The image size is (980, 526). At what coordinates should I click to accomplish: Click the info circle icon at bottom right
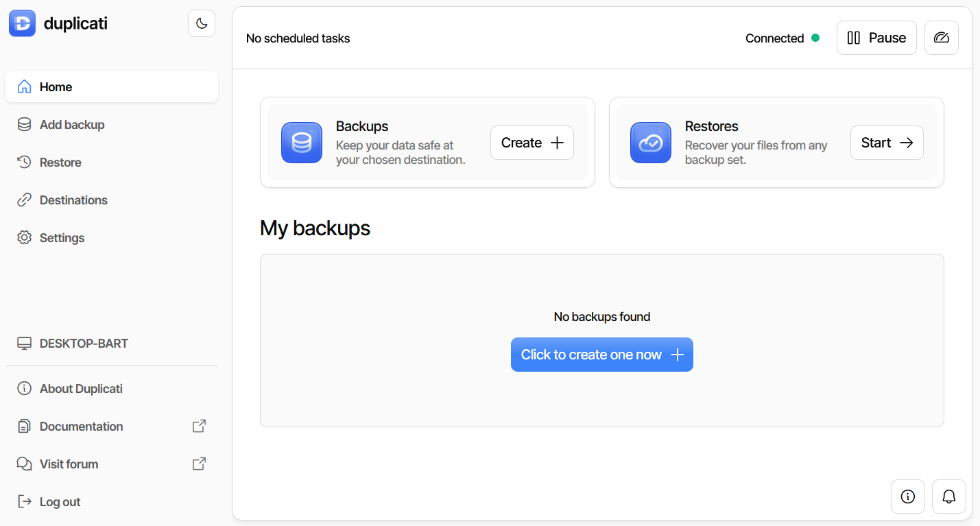click(x=907, y=497)
